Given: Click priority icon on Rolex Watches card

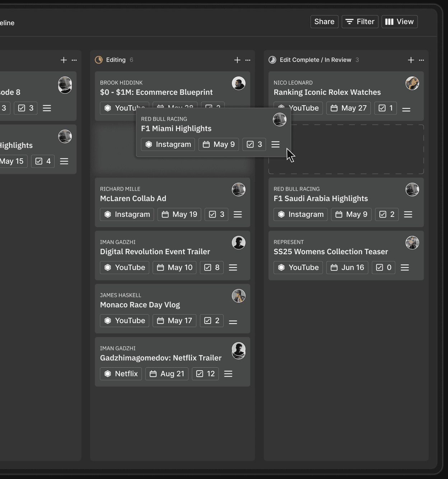Looking at the screenshot, I should (x=406, y=109).
